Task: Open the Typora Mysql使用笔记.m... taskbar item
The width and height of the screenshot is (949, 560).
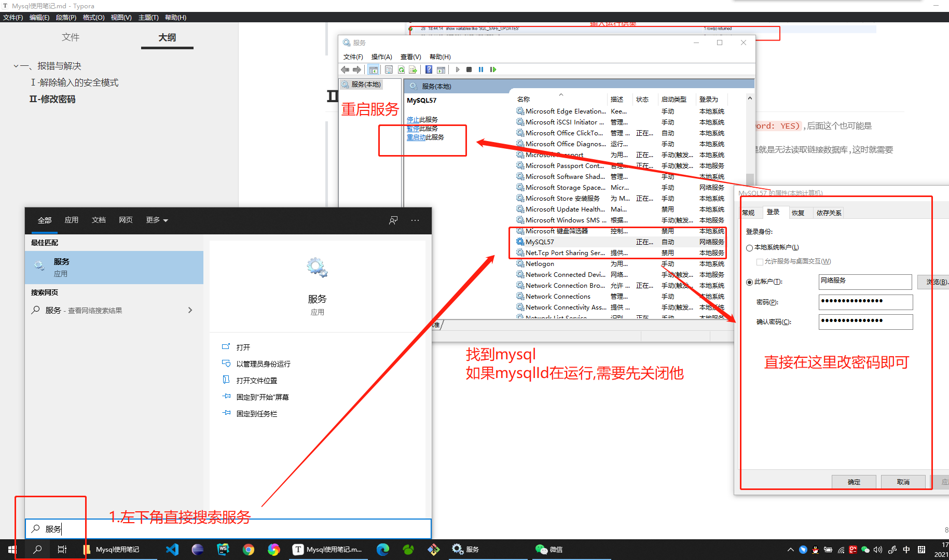Action: click(328, 550)
